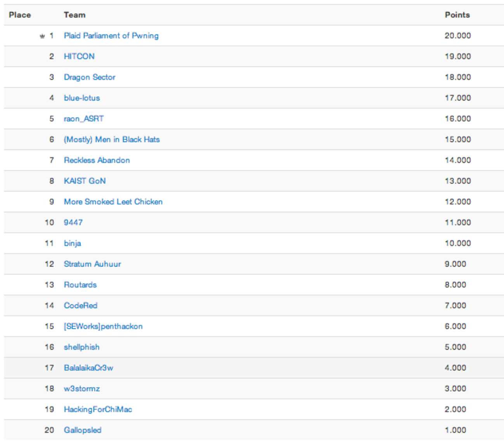Image resolution: width=504 pixels, height=444 pixels.
Task: Open the Reckless Abandon team page
Action: pyautogui.click(x=97, y=160)
